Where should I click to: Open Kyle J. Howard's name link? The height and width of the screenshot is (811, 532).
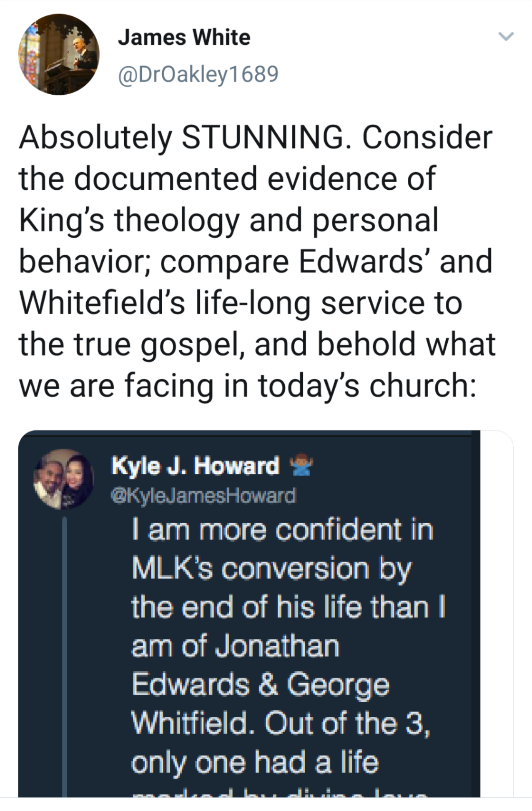click(x=195, y=466)
